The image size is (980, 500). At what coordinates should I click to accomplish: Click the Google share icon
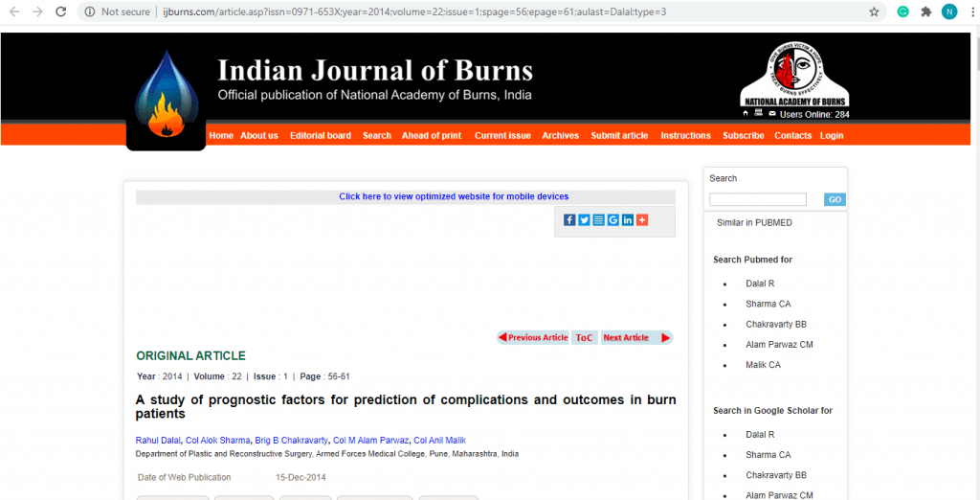(x=613, y=220)
